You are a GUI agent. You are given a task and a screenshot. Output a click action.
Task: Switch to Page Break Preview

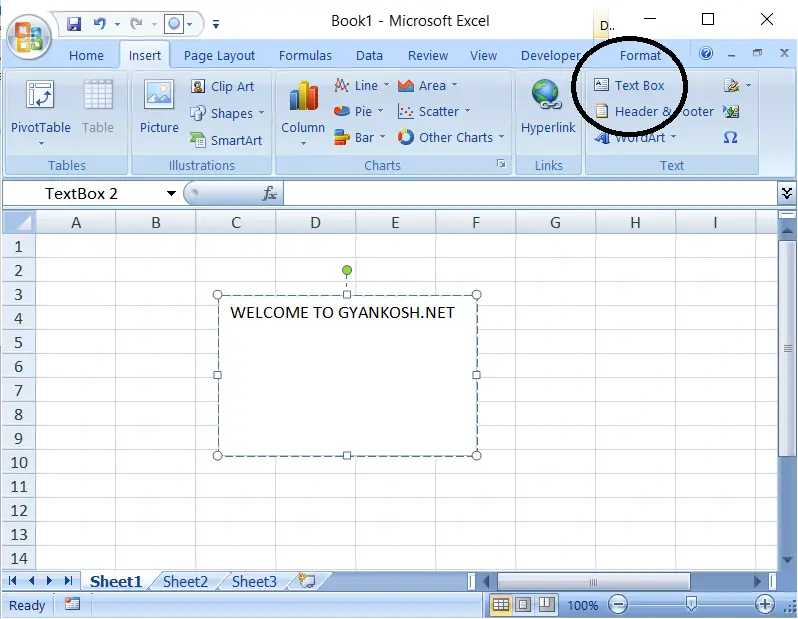coord(546,605)
